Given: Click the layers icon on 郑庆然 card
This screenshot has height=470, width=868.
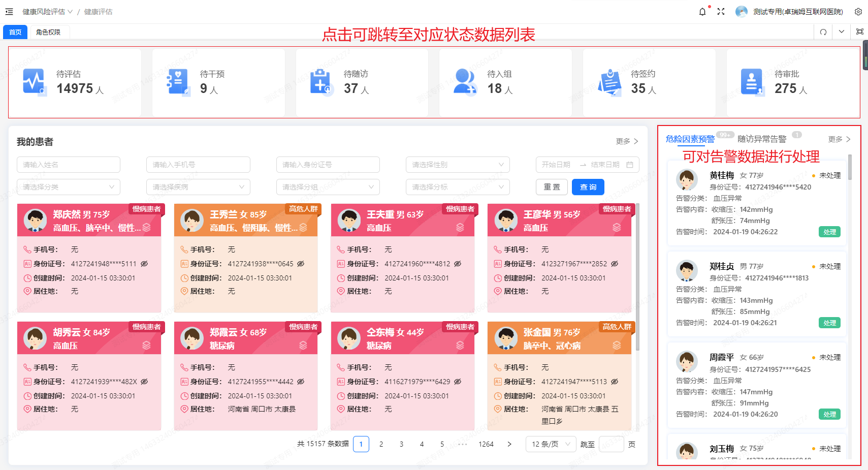Looking at the screenshot, I should pos(146,228).
